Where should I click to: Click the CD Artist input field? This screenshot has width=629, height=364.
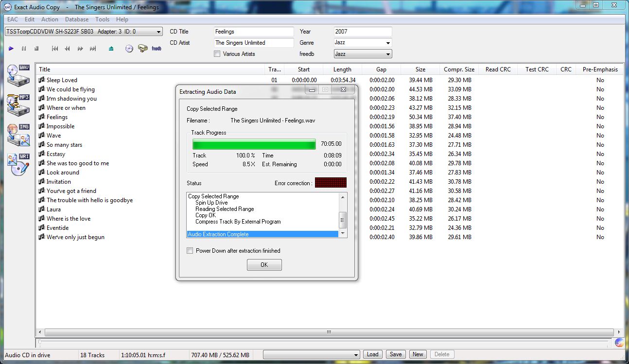[254, 43]
